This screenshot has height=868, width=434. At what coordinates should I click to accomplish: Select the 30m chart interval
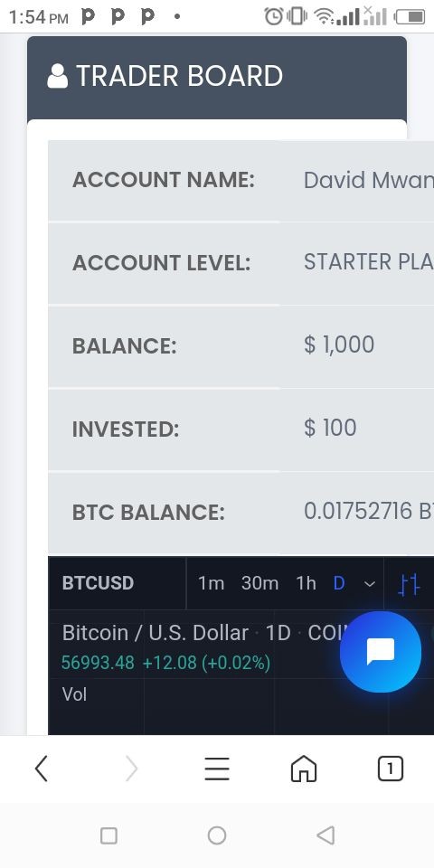[x=259, y=583]
